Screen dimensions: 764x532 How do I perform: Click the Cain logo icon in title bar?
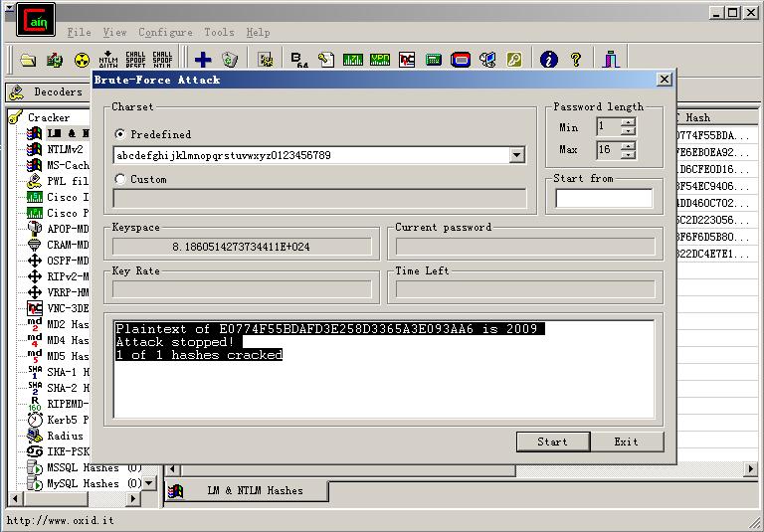pos(36,20)
